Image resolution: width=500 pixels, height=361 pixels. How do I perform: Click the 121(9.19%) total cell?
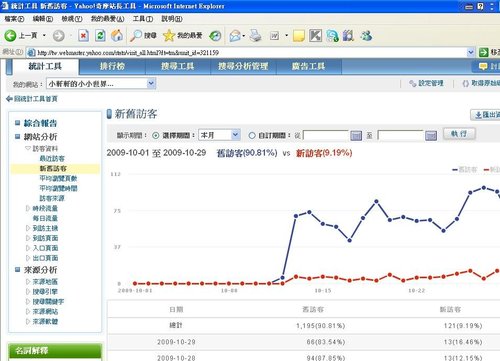pyautogui.click(x=463, y=326)
